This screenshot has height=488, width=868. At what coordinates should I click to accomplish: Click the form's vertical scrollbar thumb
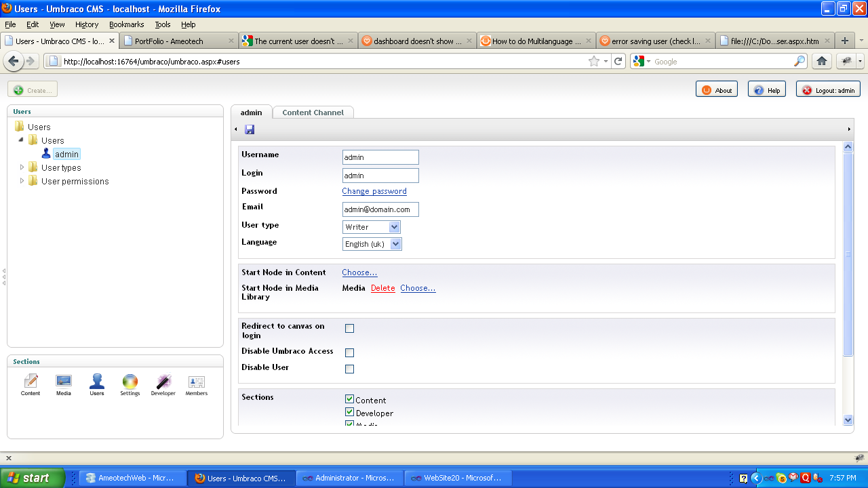(848, 254)
